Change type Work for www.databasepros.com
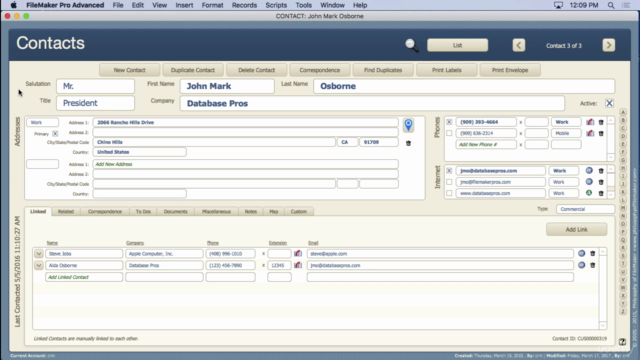This screenshot has width=640, height=360. (563, 193)
